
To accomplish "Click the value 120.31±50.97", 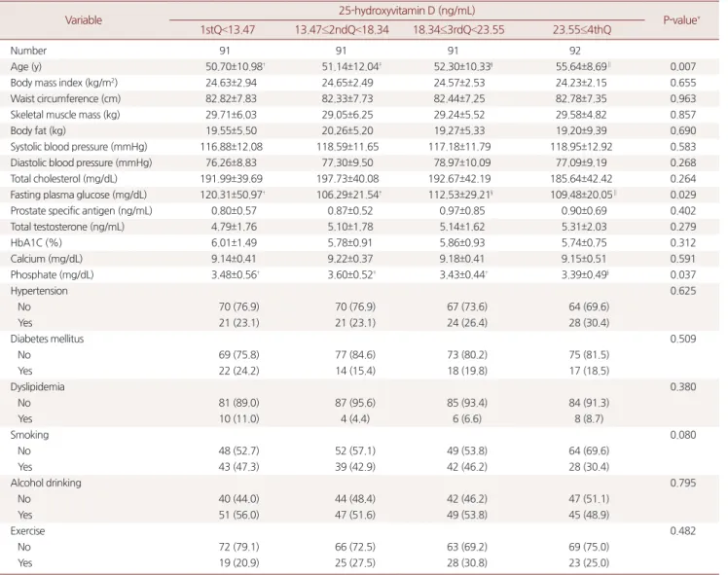I will [232, 195].
